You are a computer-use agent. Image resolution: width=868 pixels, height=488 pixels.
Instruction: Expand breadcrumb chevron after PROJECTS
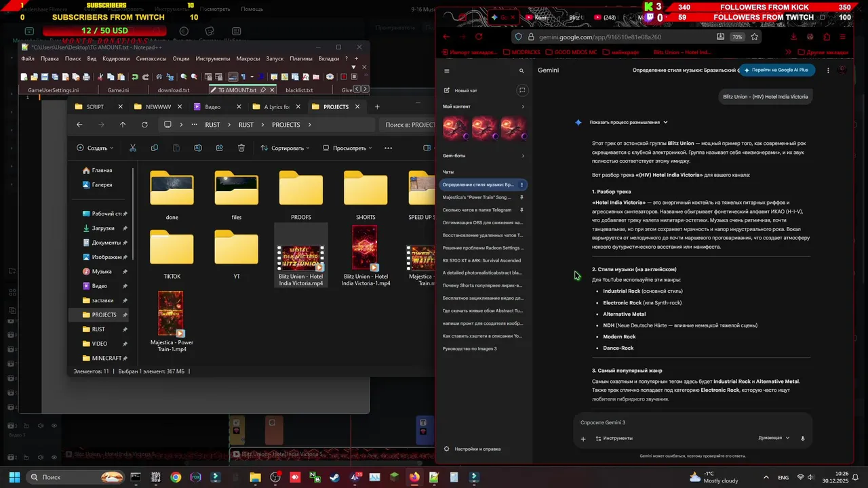(310, 125)
